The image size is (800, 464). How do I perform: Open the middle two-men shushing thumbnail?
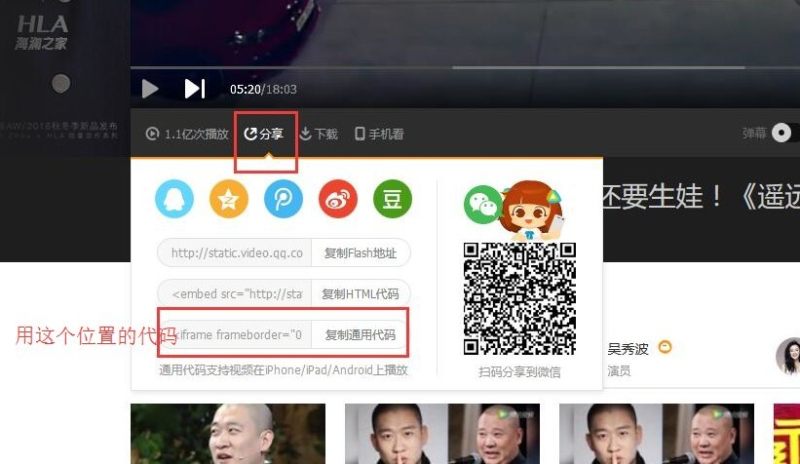pyautogui.click(x=442, y=434)
